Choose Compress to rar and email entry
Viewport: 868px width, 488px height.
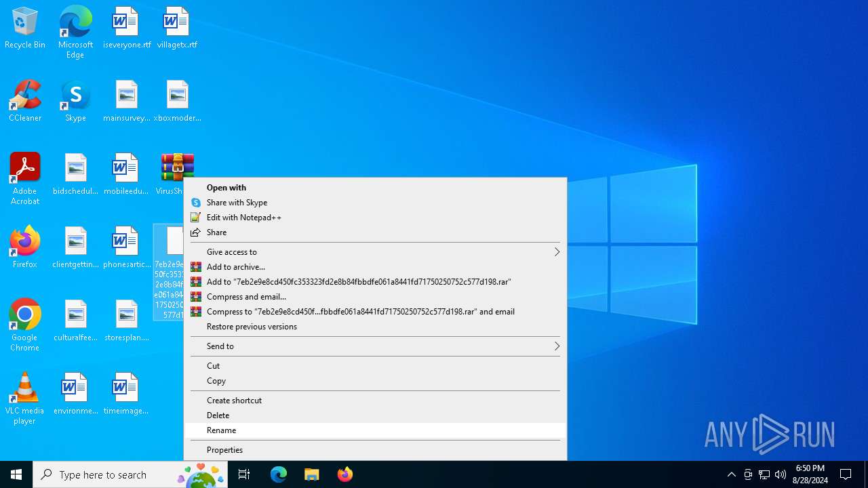[375, 312]
